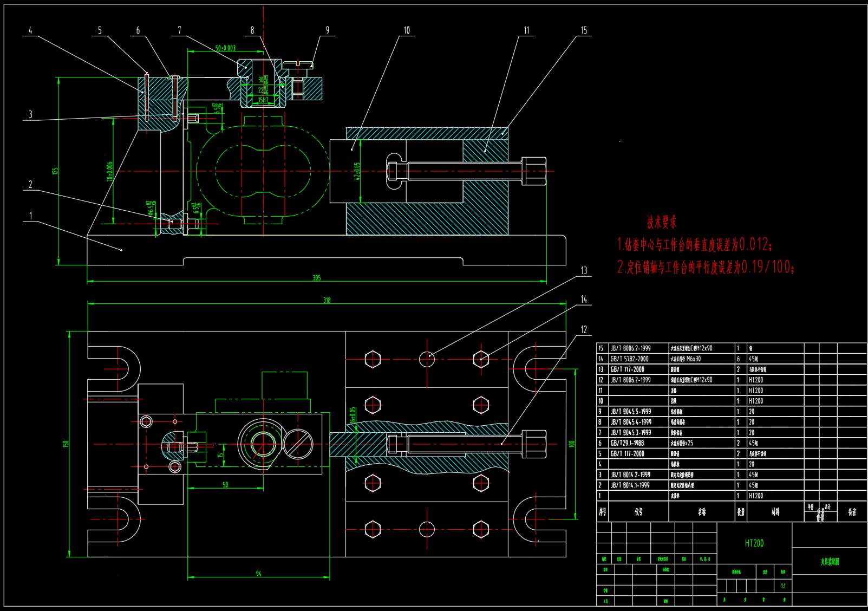The height and width of the screenshot is (611, 868).
Task: Select the 125 vertical height dimension
Action: (55, 171)
